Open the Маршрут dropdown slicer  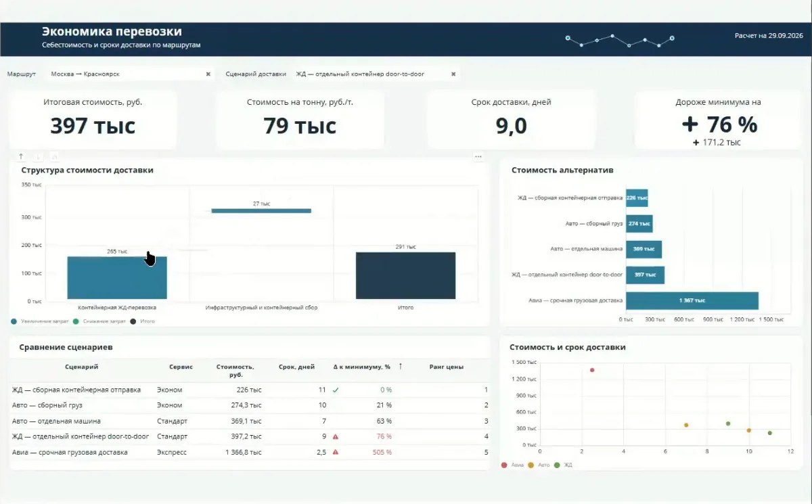click(132, 74)
